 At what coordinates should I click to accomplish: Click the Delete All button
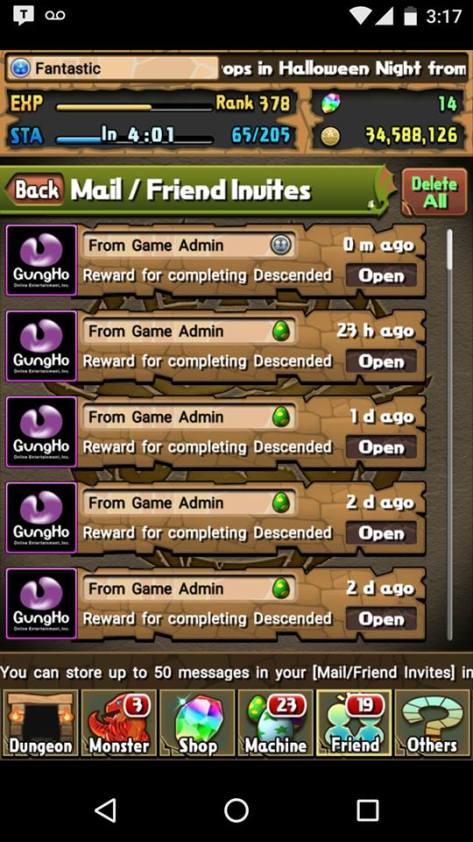click(x=434, y=192)
